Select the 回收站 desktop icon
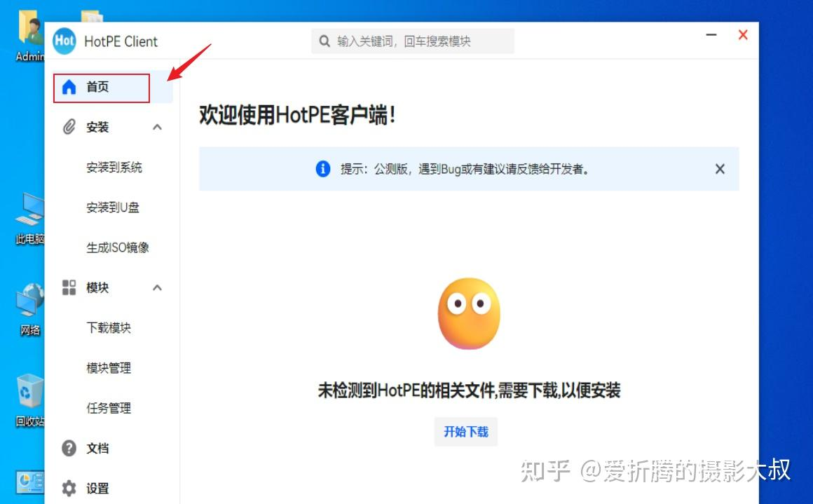This screenshot has width=813, height=504. click(29, 400)
